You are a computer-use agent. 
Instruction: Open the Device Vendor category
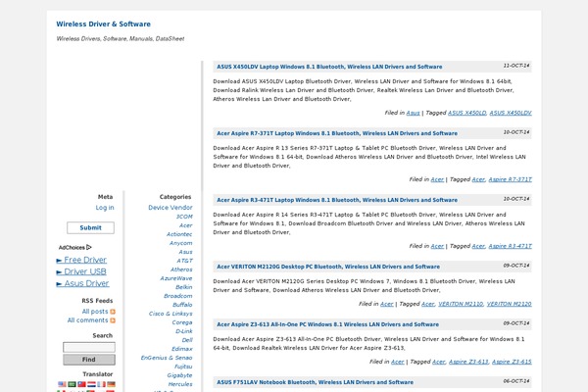[x=171, y=208]
